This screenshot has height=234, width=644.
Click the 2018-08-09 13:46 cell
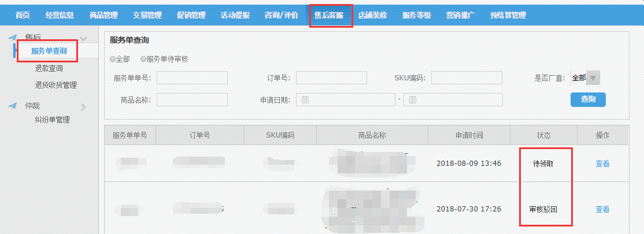point(469,164)
